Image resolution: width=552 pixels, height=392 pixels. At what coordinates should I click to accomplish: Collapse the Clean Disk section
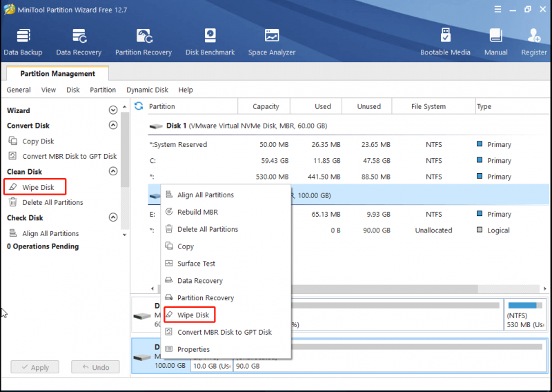coord(113,171)
